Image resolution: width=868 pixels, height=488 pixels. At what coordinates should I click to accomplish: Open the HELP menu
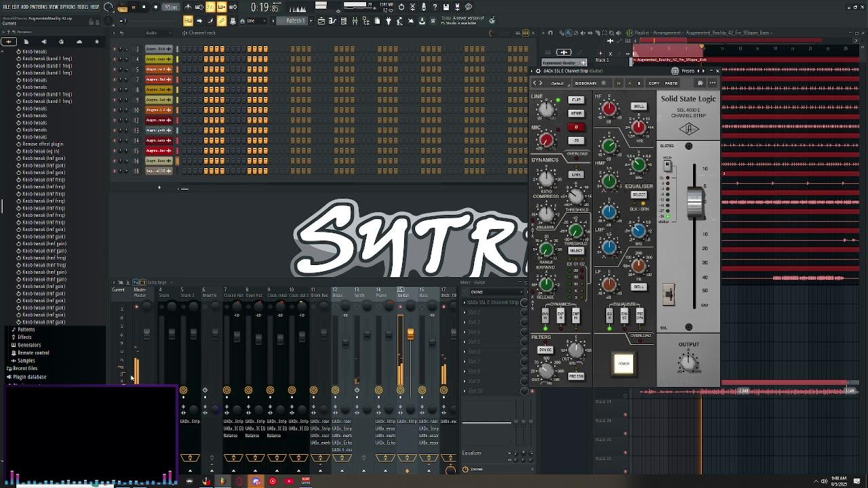click(x=95, y=7)
